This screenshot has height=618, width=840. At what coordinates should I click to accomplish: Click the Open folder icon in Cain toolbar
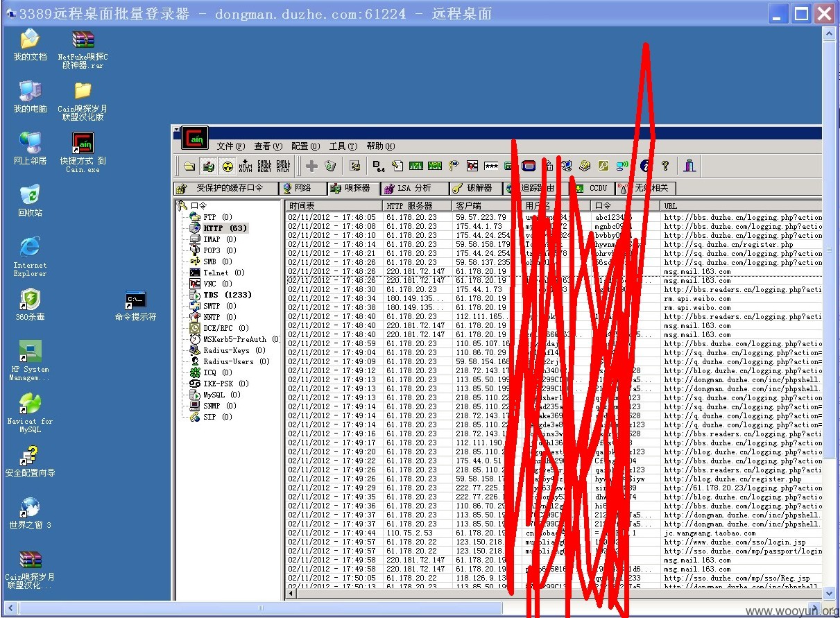click(189, 166)
